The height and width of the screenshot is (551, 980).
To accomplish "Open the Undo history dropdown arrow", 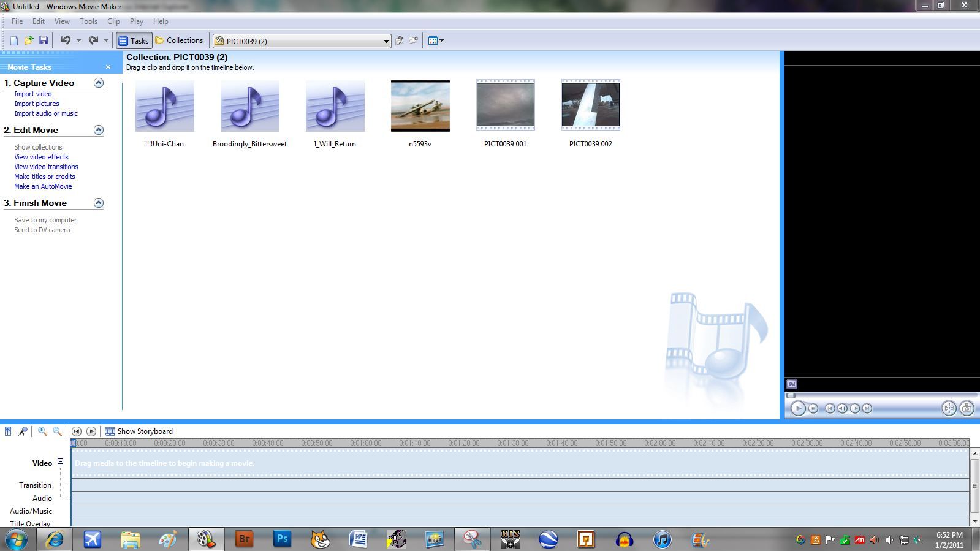I will [x=78, y=40].
